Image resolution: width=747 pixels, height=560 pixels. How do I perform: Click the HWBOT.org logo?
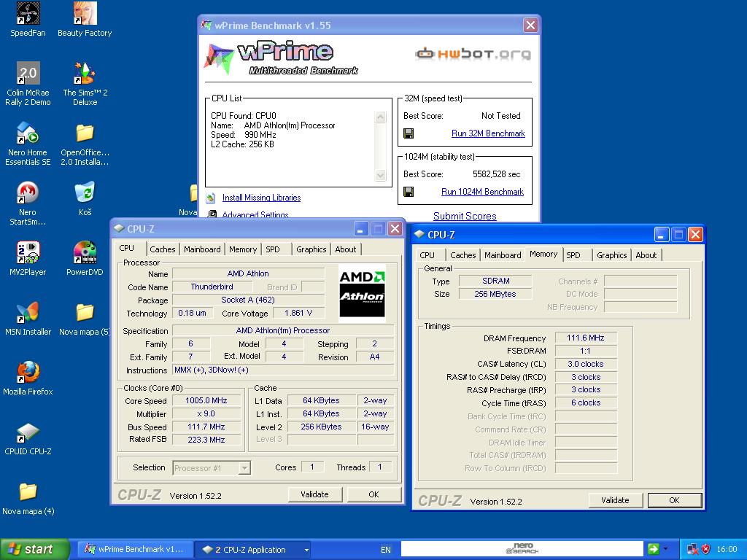click(472, 54)
